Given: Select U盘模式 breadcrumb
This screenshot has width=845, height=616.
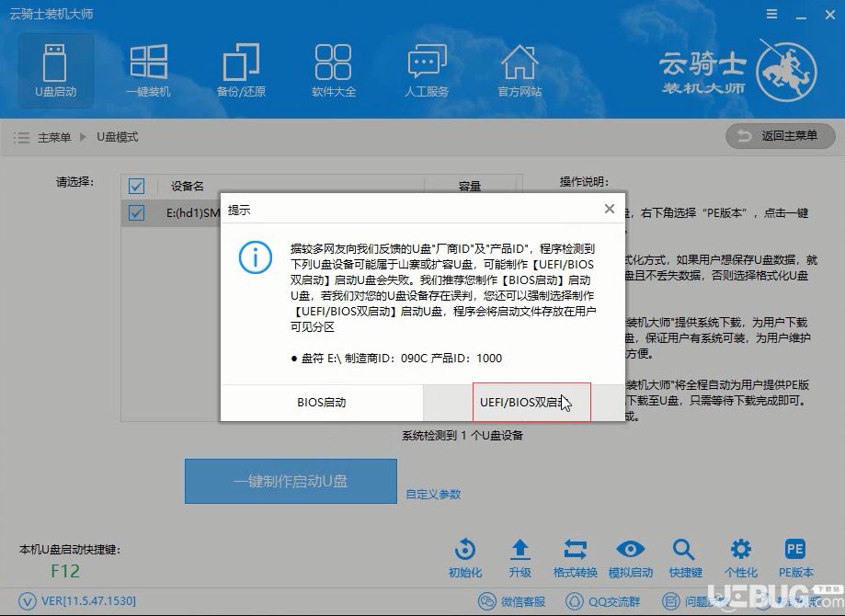Looking at the screenshot, I should [x=118, y=137].
